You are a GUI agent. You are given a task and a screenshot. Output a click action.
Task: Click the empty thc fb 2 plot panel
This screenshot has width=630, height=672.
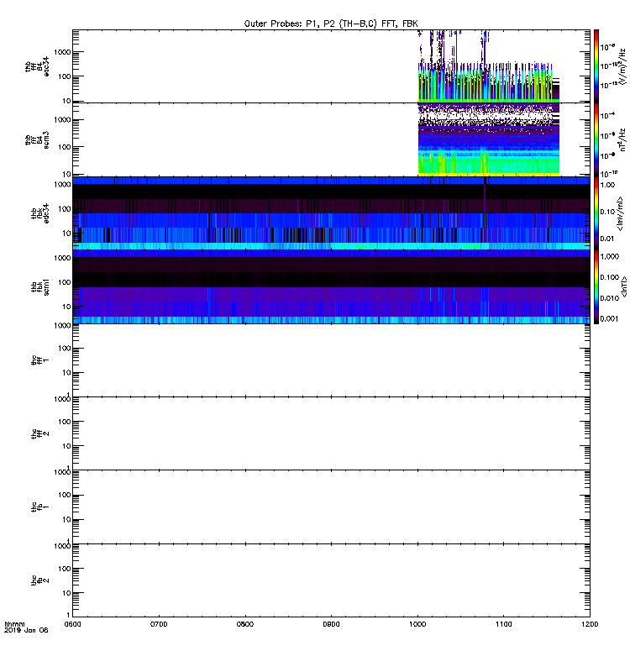[x=331, y=580]
